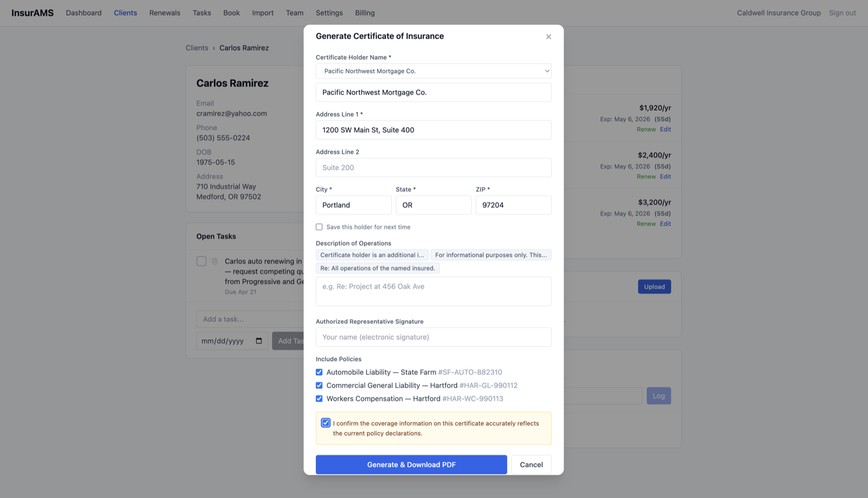The width and height of the screenshot is (868, 498).
Task: Dismiss the Generate Certificate dialog
Action: 548,36
